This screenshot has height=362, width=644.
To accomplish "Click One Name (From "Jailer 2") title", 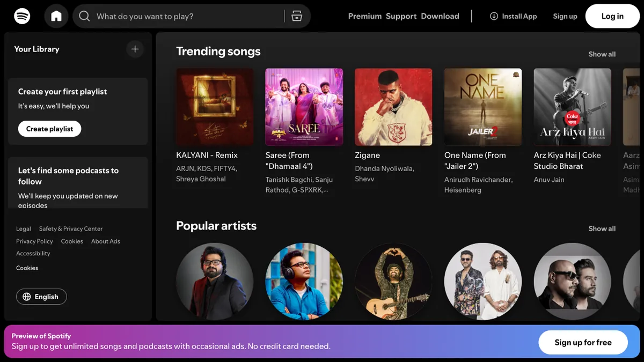I will [x=475, y=160].
